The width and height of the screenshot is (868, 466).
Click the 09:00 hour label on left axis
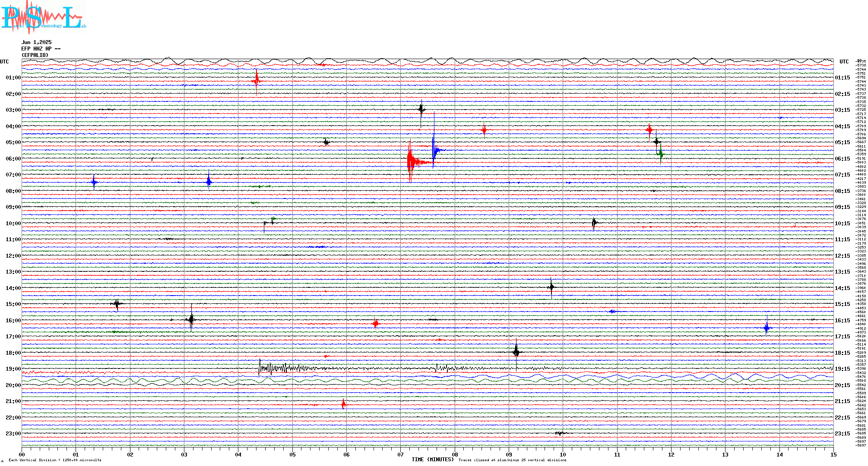click(13, 207)
